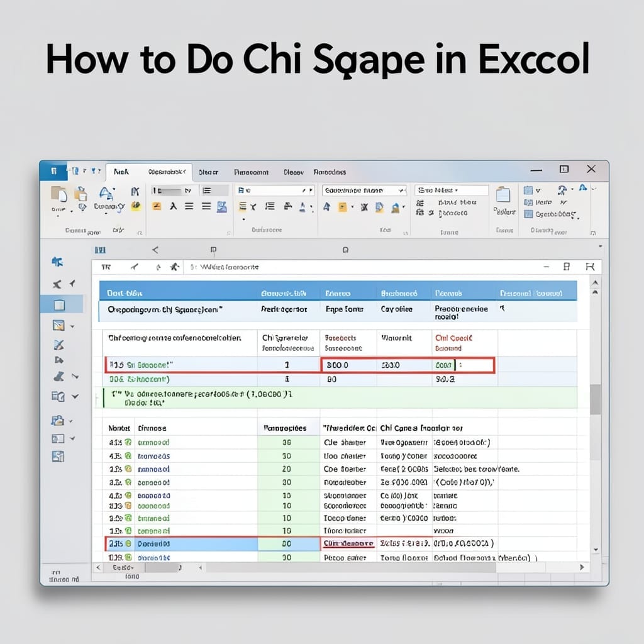The height and width of the screenshot is (644, 644).
Task: Click the vertical scrollbar down arrow
Action: pyautogui.click(x=596, y=550)
